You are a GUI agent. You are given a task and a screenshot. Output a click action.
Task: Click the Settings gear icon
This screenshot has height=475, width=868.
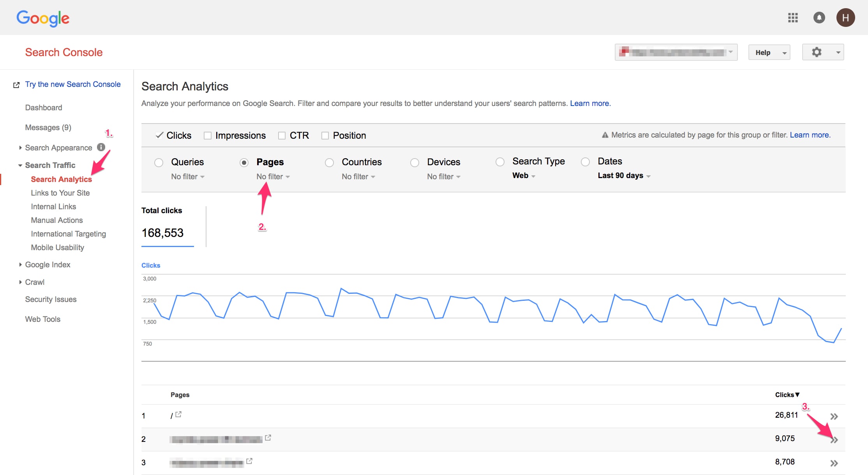click(815, 52)
